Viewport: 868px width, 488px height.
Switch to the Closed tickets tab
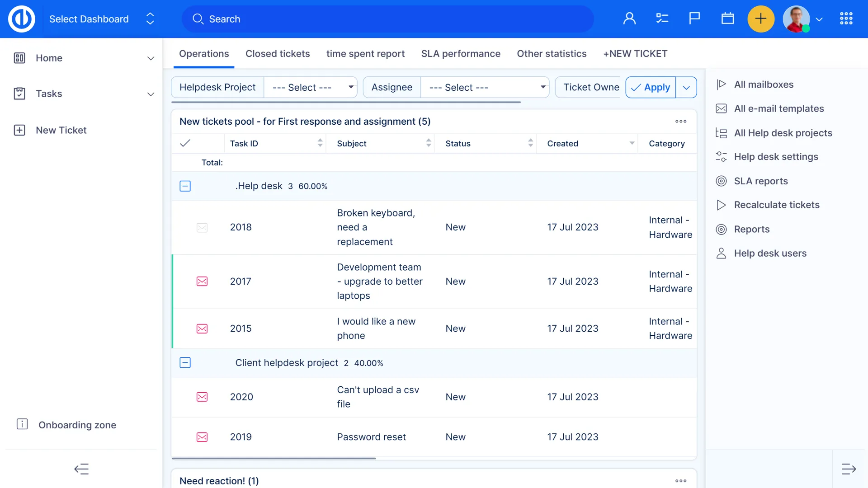coord(278,54)
